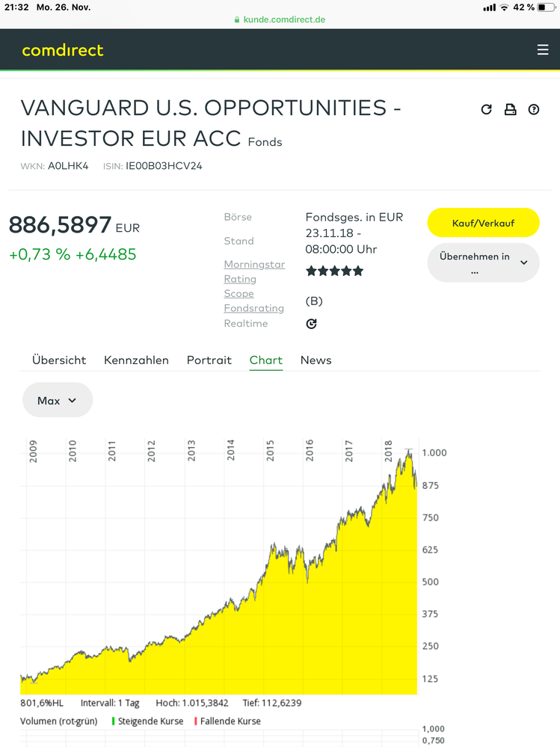560x747 pixels.
Task: Tap the battery status icon
Action: tap(545, 7)
